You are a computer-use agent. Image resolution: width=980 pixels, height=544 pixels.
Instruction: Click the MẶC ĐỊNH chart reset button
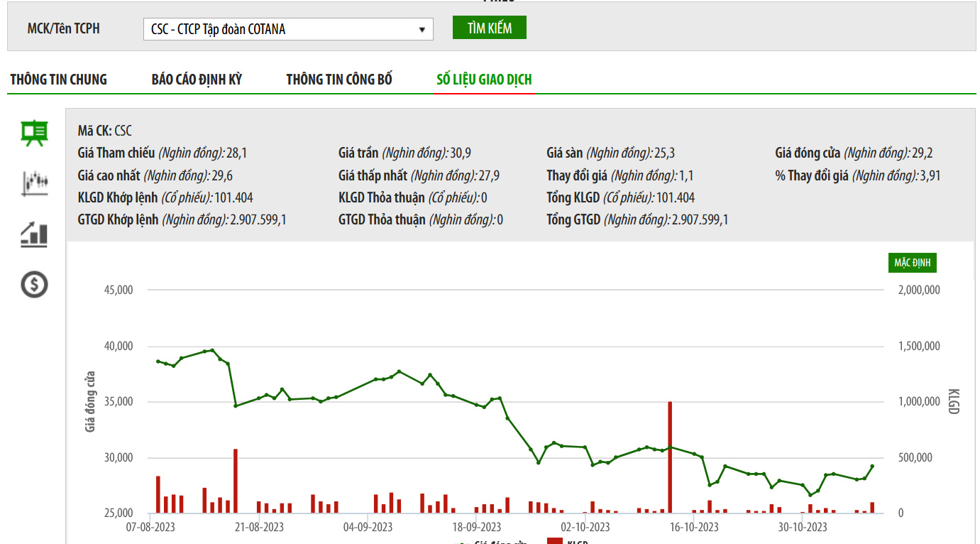click(x=913, y=263)
